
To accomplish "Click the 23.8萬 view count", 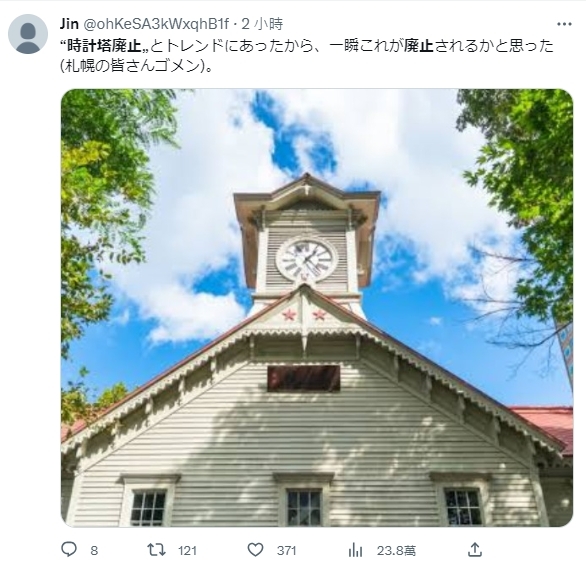I will [x=396, y=550].
